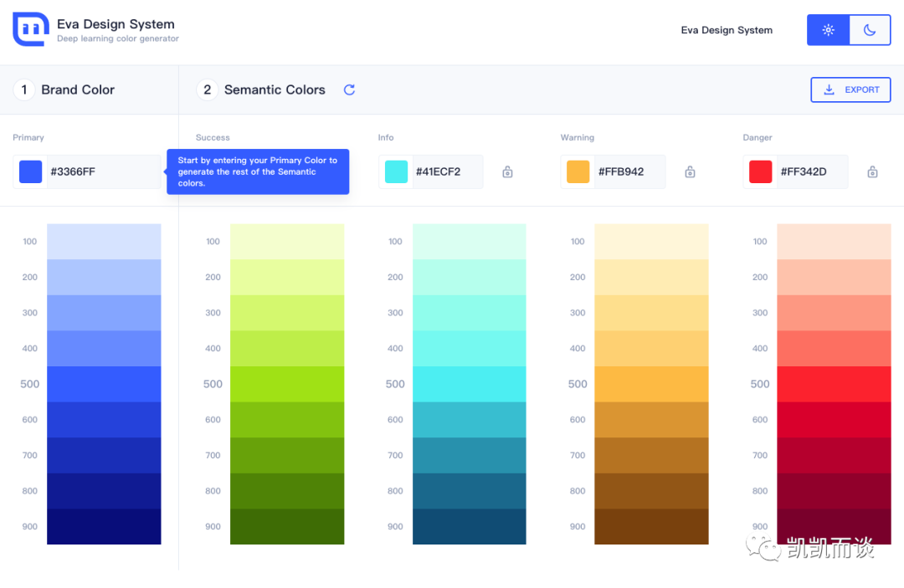Click the Danger #FF342D hex field
Viewport: 904px width, 588px height.
coord(812,172)
